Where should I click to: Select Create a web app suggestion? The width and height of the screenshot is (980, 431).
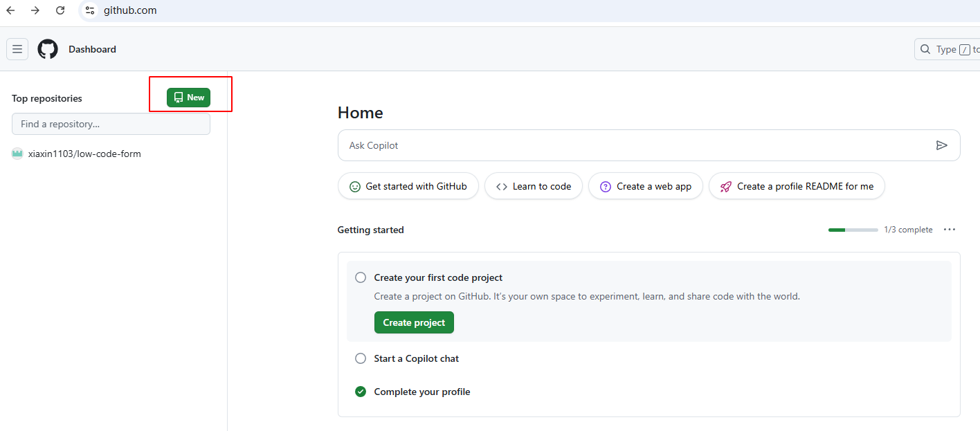point(646,186)
